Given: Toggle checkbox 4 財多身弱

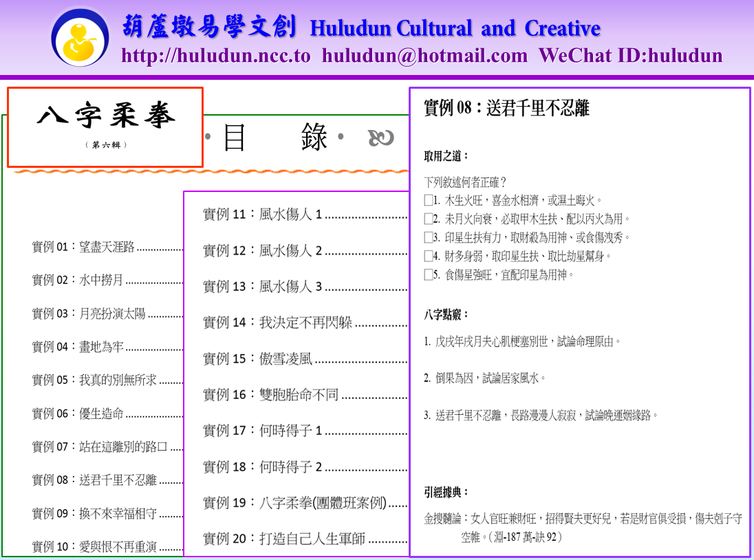Looking at the screenshot, I should click(429, 257).
